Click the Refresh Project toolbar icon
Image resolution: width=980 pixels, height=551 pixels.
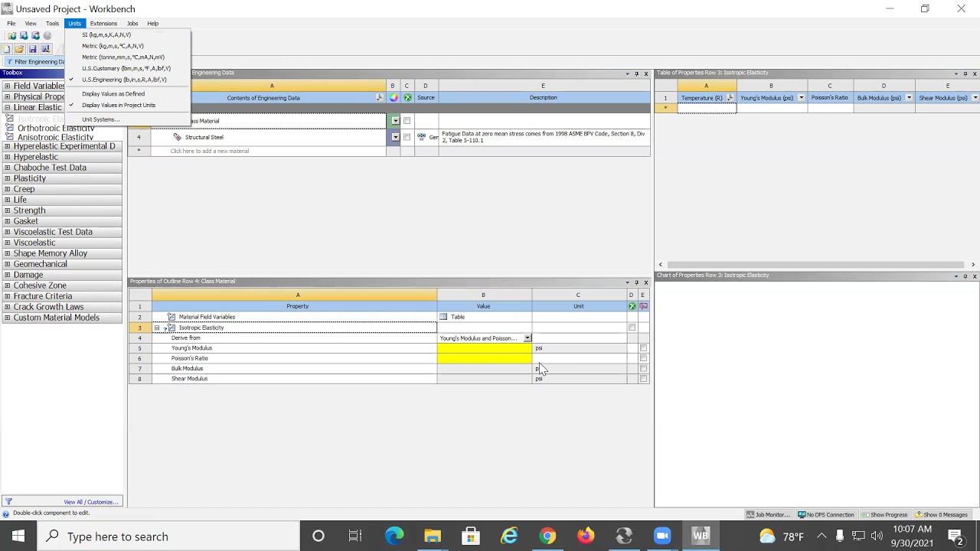tap(35, 36)
